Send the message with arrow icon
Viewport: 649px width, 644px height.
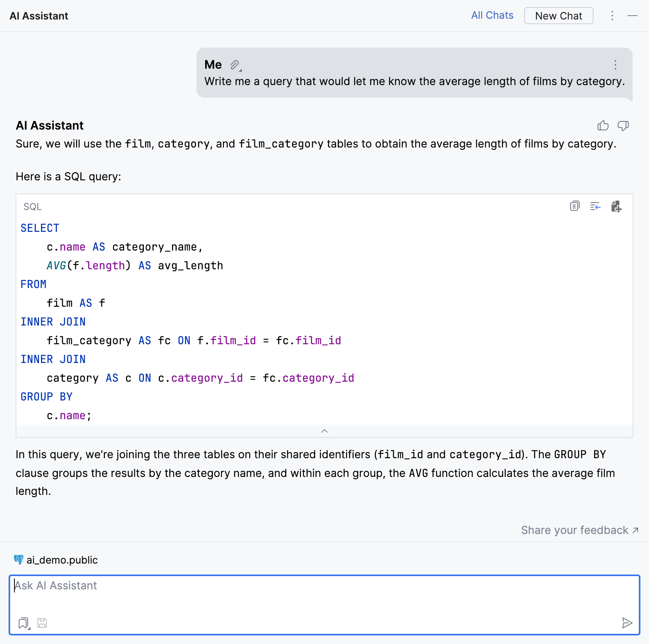pos(627,623)
